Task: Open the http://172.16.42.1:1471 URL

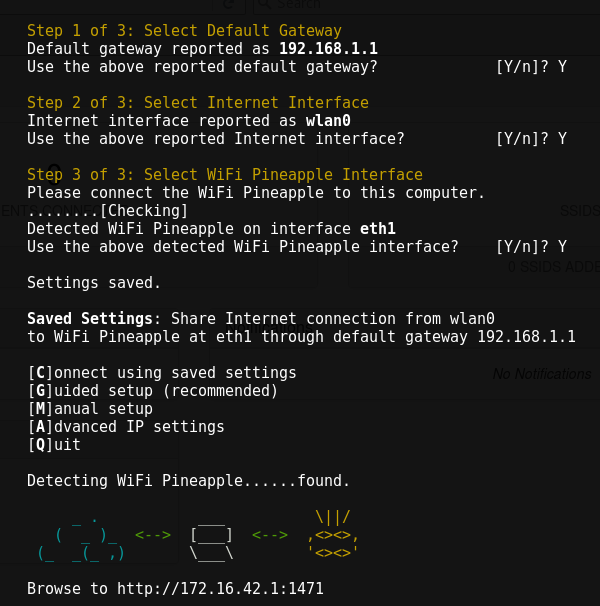Action: (x=220, y=589)
